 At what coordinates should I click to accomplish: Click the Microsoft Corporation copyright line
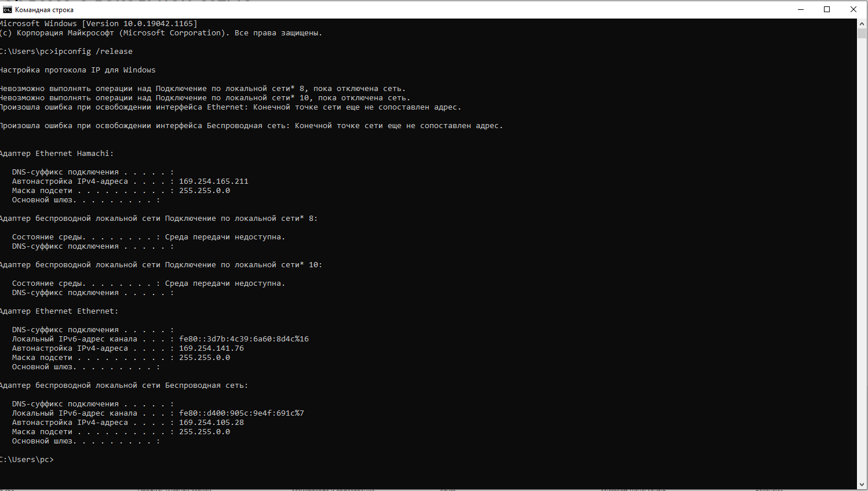point(161,33)
